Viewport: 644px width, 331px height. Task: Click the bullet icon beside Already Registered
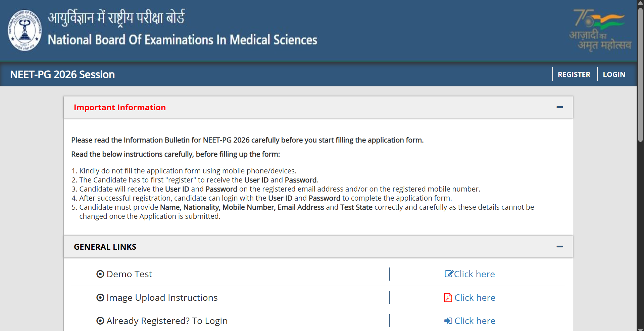[100, 321]
